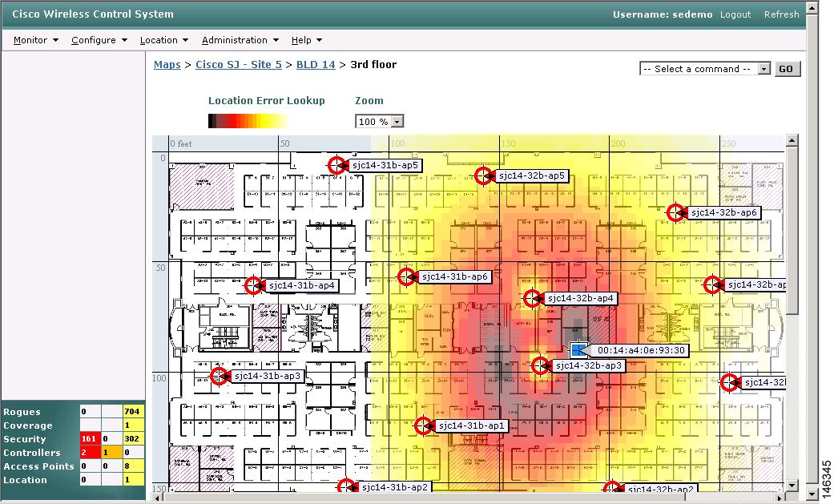Expand the Select a command dropdown
Viewport: 834px width, 504px height.
pos(705,69)
